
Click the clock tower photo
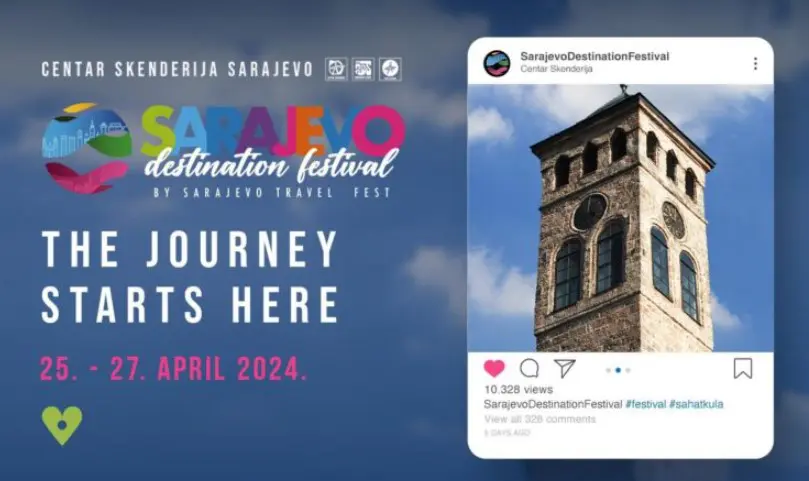tap(621, 218)
